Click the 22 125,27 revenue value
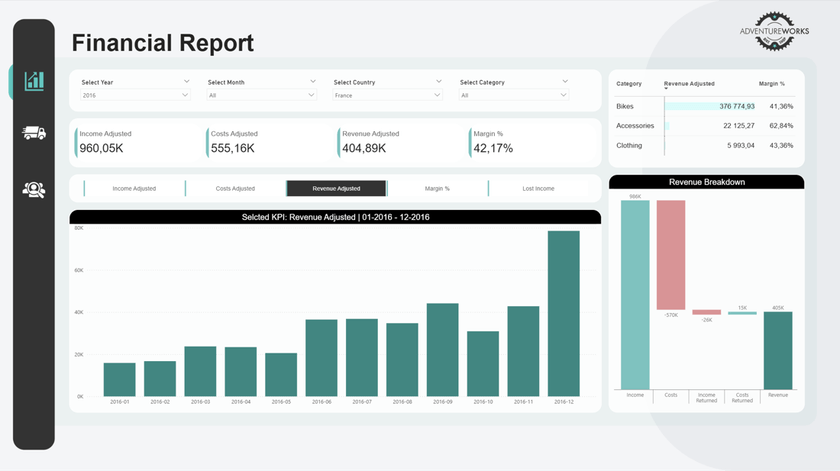 tap(739, 125)
